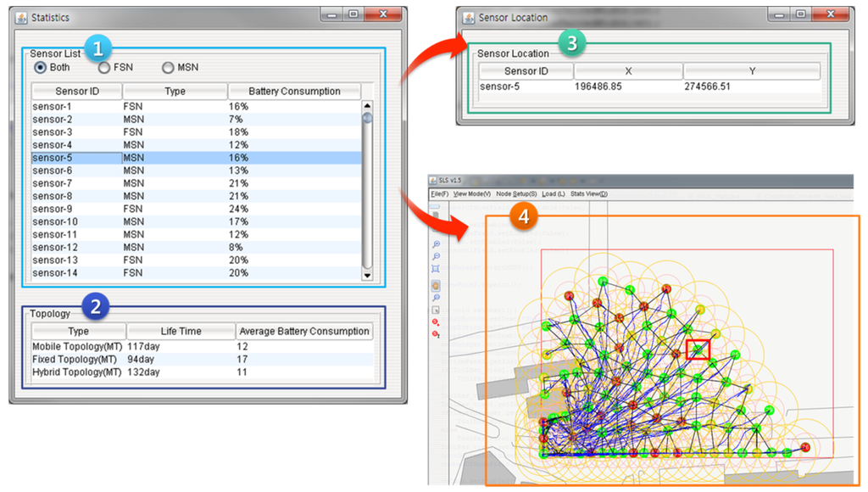
Task: Select the FSN radio button
Action: 104,68
